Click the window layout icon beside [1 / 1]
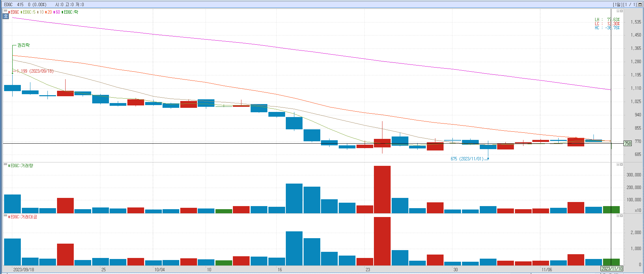 point(640,4)
